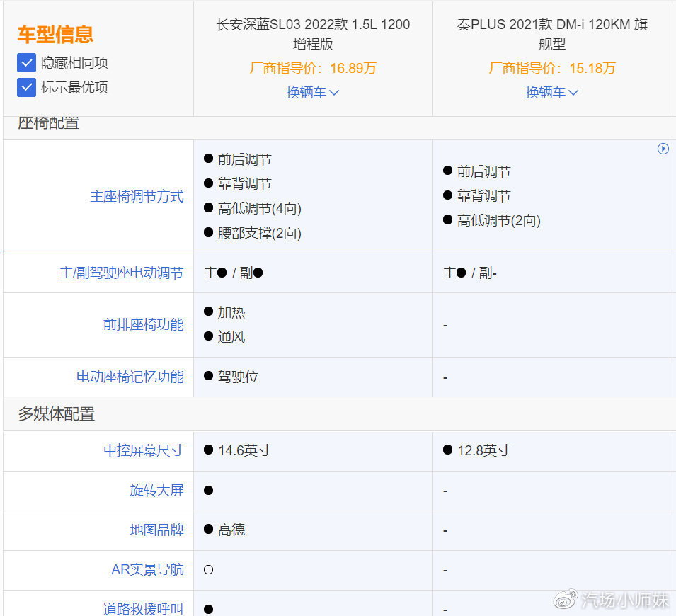The image size is (676, 616).
Task: Click the 多媒体配置 section header
Action: (57, 414)
